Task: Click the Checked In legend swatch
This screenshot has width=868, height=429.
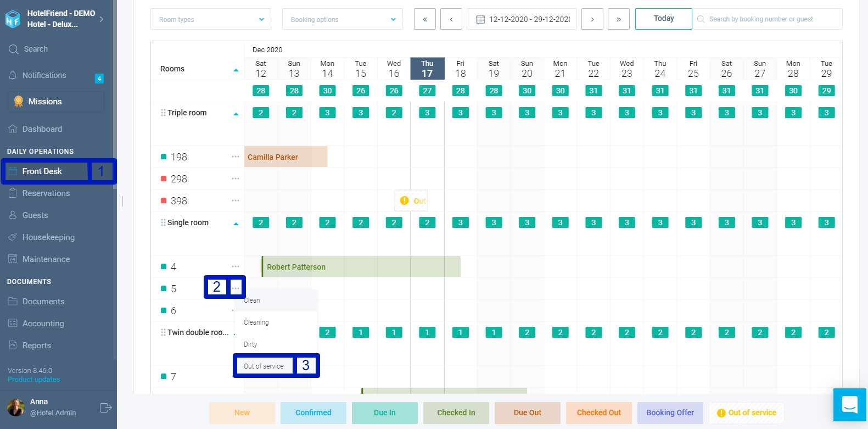Action: click(456, 413)
